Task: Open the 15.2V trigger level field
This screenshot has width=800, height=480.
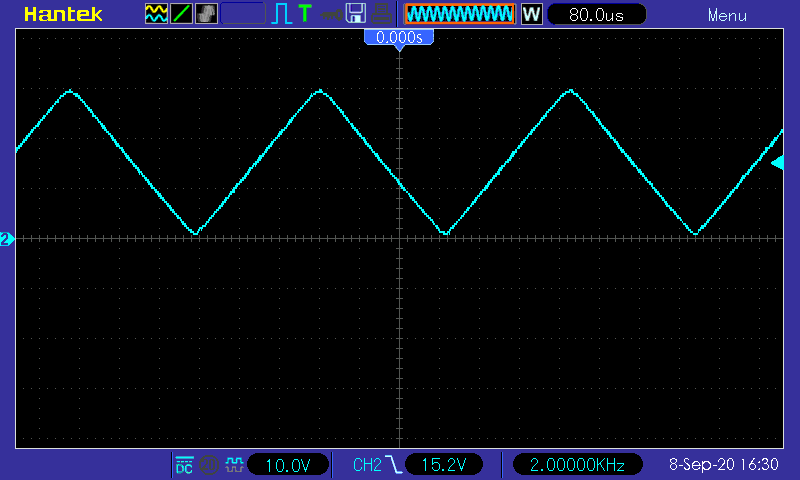Action: (444, 465)
